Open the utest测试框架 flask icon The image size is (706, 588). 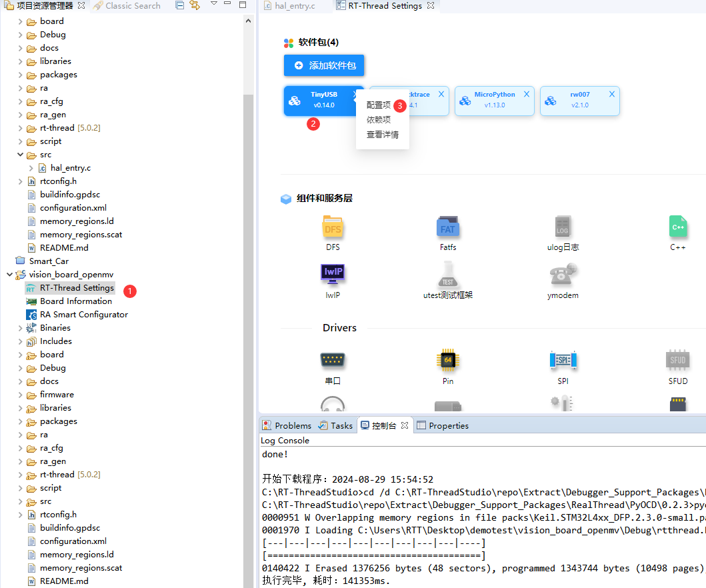tap(447, 275)
